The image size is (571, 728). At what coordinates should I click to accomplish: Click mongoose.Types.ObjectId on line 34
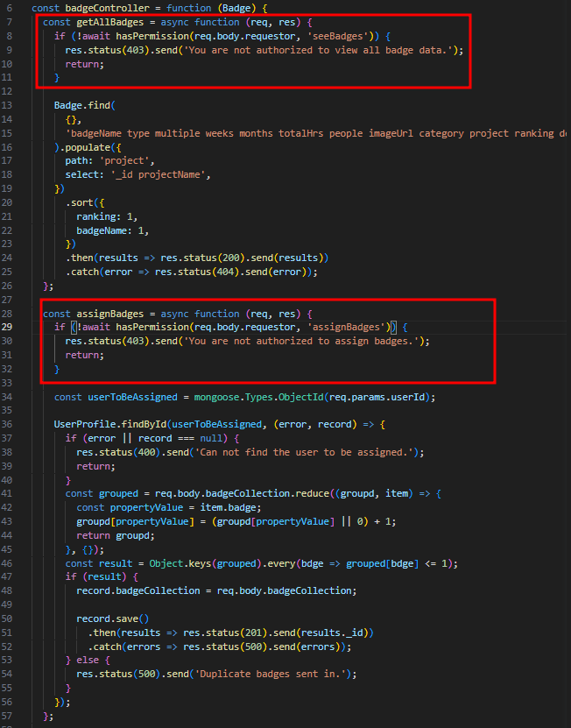click(x=258, y=397)
